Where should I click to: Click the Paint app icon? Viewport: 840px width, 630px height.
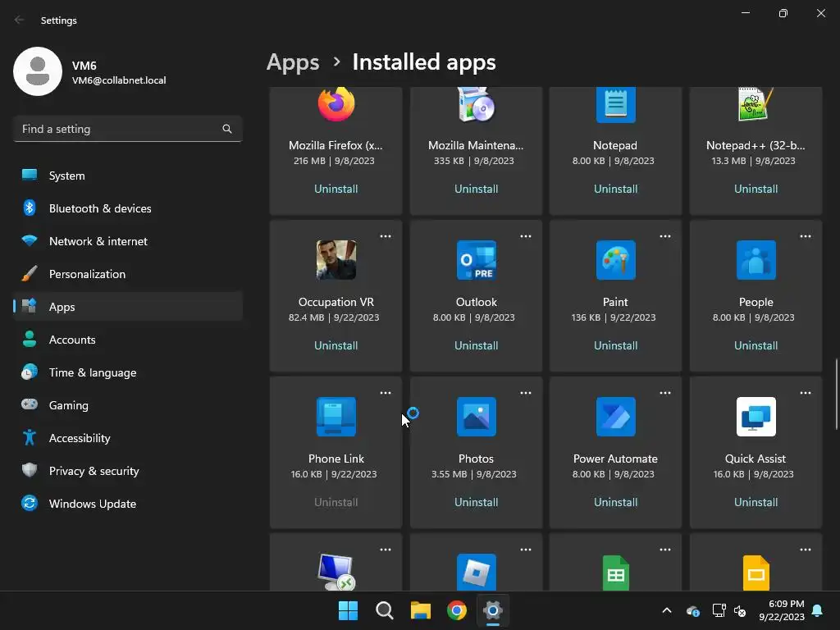pos(615,260)
